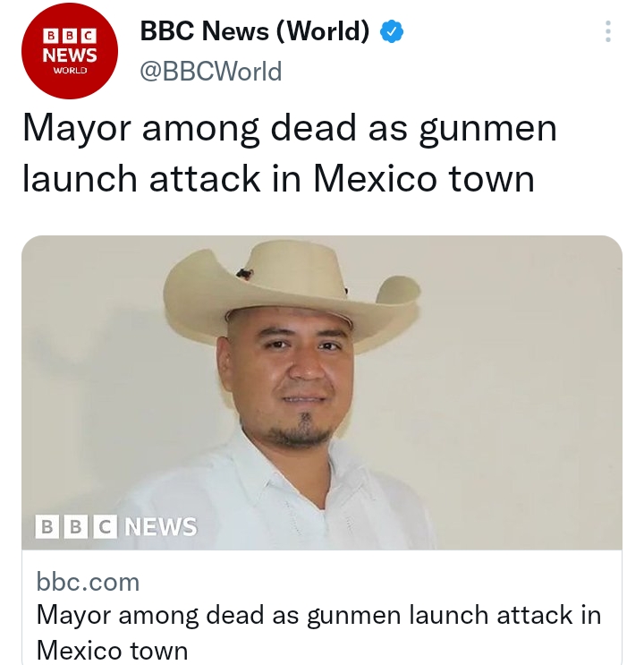Viewport: 644px width, 665px height.
Task: Click 'Mexico town' in the card footer
Action: [113, 650]
